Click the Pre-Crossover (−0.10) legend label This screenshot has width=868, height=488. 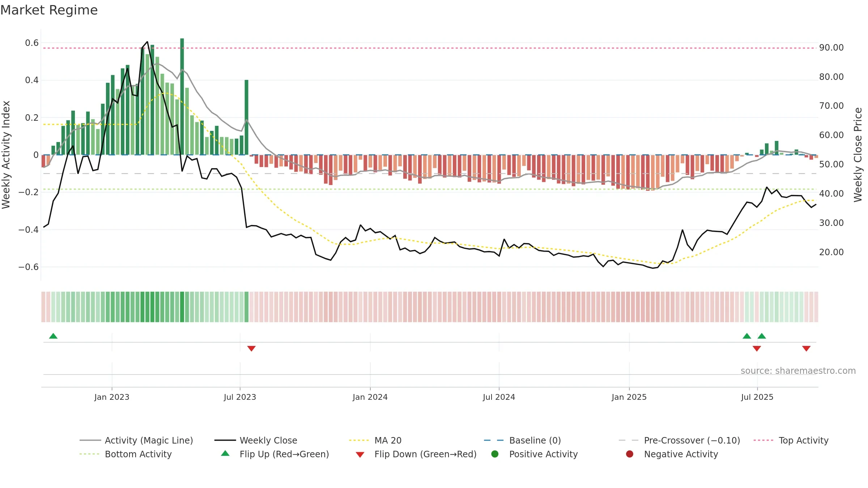pyautogui.click(x=692, y=440)
